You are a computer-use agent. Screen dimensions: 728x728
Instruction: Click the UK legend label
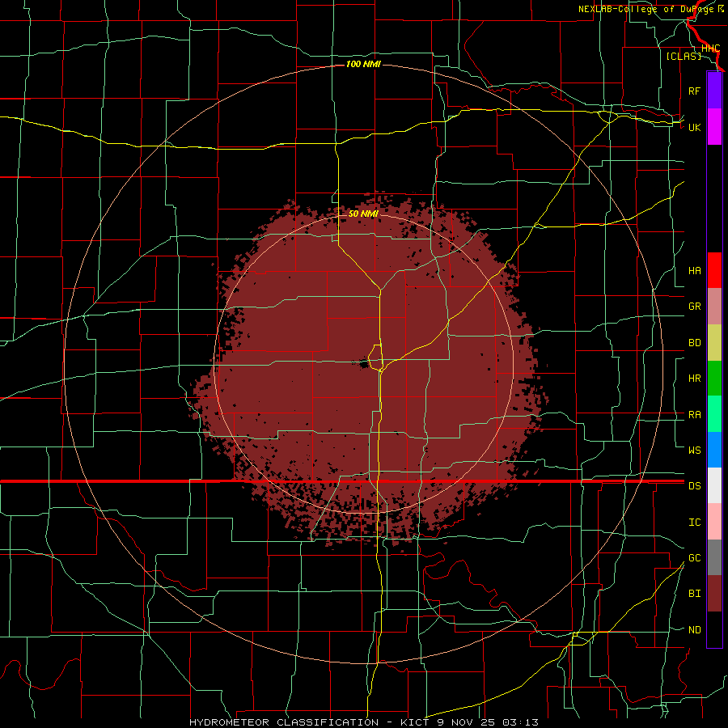point(694,127)
